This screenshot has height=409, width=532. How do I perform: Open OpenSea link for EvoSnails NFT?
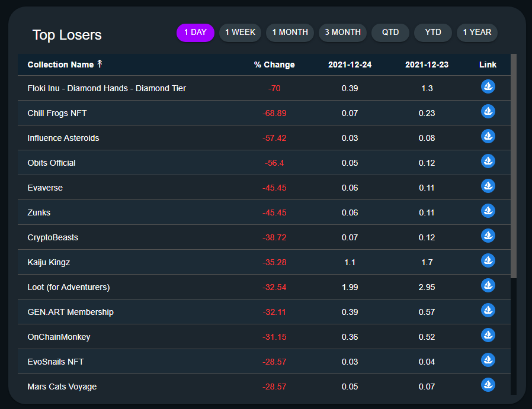[488, 360]
